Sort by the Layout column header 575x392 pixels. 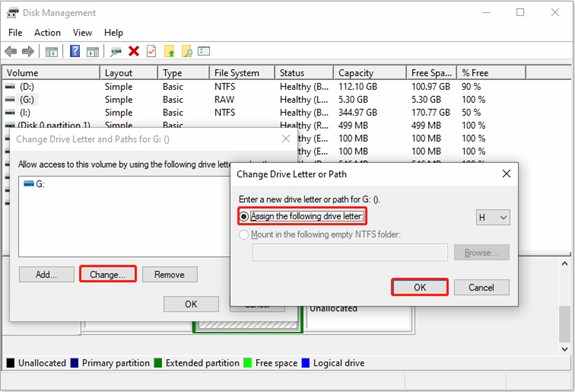click(129, 73)
